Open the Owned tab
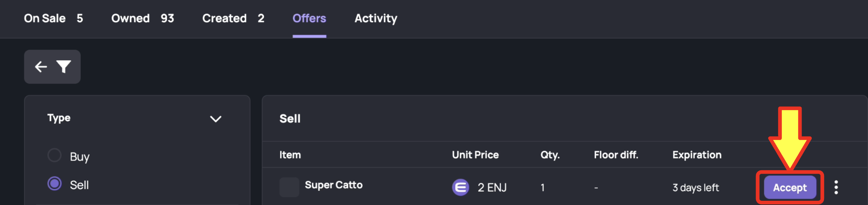The width and height of the screenshot is (868, 205). pyautogui.click(x=143, y=18)
